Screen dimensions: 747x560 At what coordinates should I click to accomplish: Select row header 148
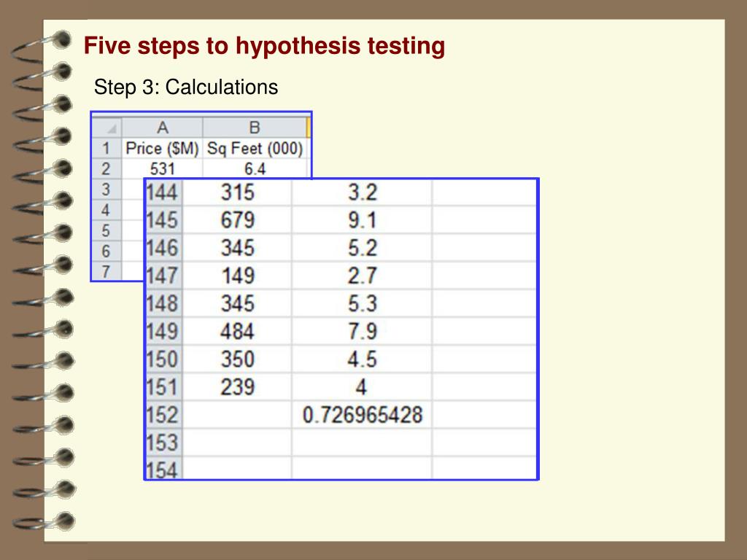163,303
